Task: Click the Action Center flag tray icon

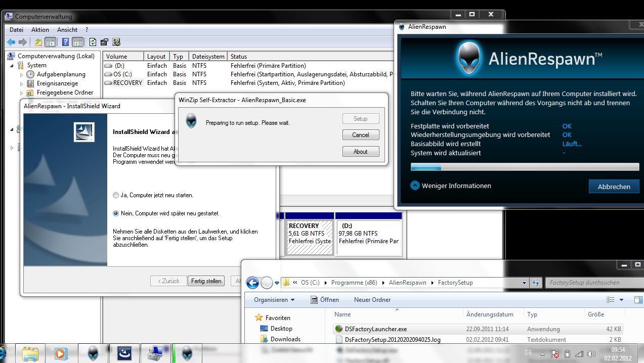Action: pos(555,354)
